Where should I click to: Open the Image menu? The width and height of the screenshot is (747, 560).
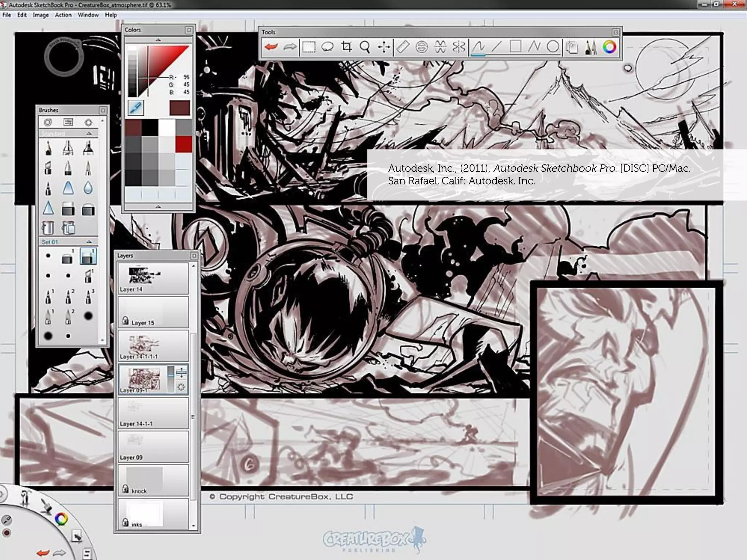coord(40,15)
